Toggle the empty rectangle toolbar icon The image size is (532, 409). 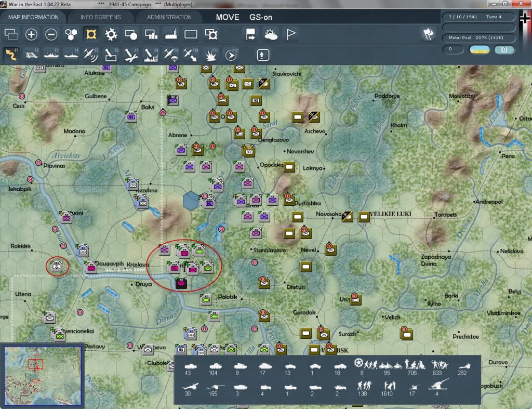pos(191,34)
